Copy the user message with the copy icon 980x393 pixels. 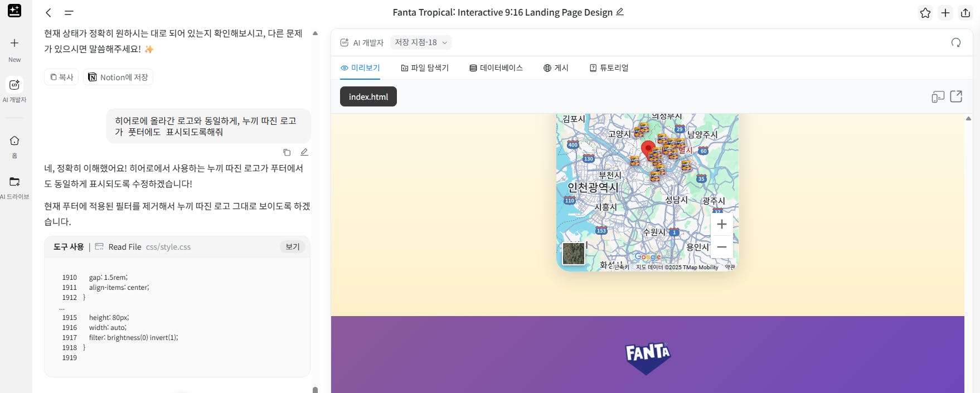[287, 152]
